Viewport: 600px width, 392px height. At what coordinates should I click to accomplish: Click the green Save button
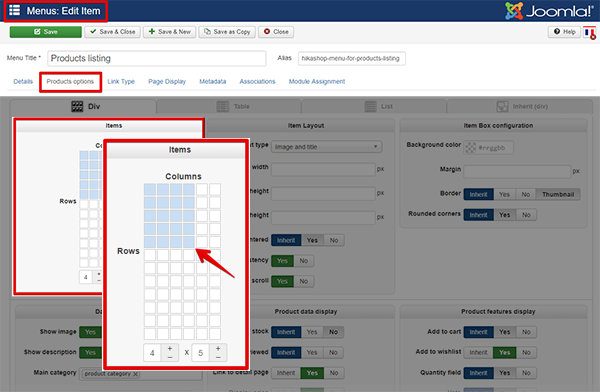[46, 32]
